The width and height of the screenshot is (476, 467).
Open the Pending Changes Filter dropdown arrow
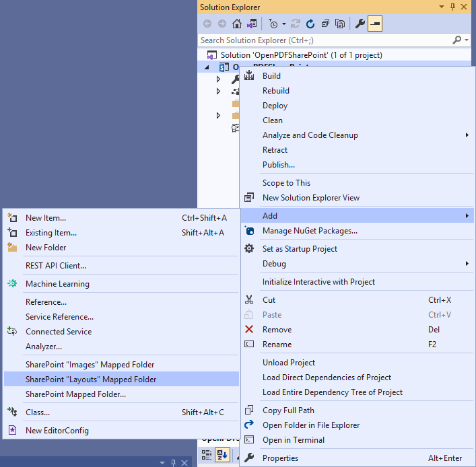284,24
